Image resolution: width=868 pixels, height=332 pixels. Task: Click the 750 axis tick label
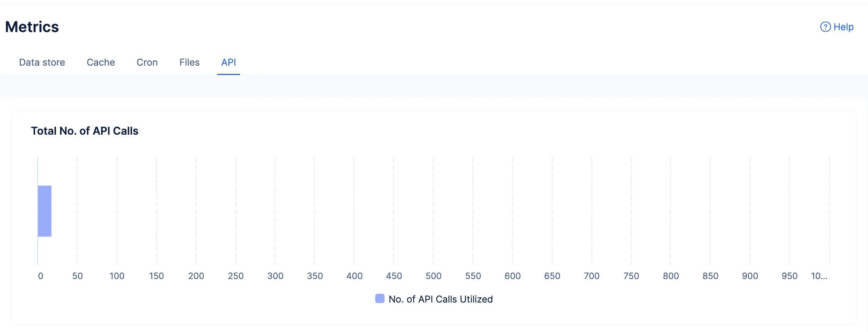point(631,276)
